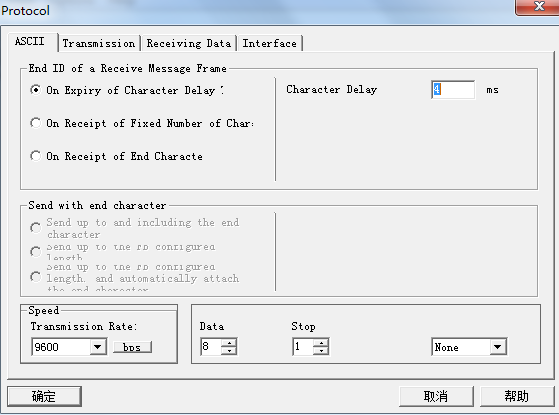Decrease Stop bits with down arrow
The height and width of the screenshot is (415, 559).
pos(321,351)
